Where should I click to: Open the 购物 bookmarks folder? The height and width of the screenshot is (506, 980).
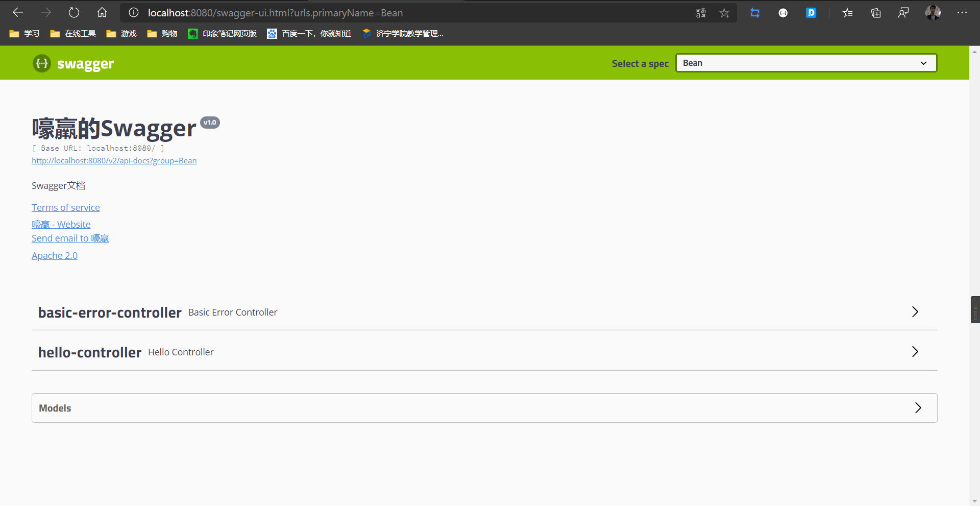tap(162, 34)
